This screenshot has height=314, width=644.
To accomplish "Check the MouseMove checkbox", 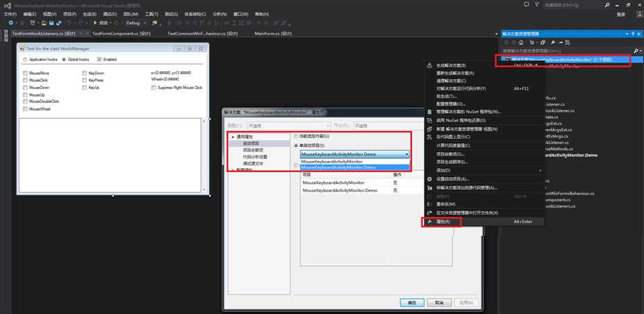I will coord(26,73).
